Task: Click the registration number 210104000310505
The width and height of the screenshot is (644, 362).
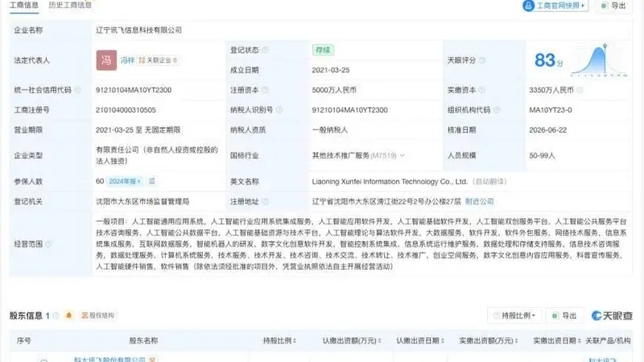Action: point(126,110)
